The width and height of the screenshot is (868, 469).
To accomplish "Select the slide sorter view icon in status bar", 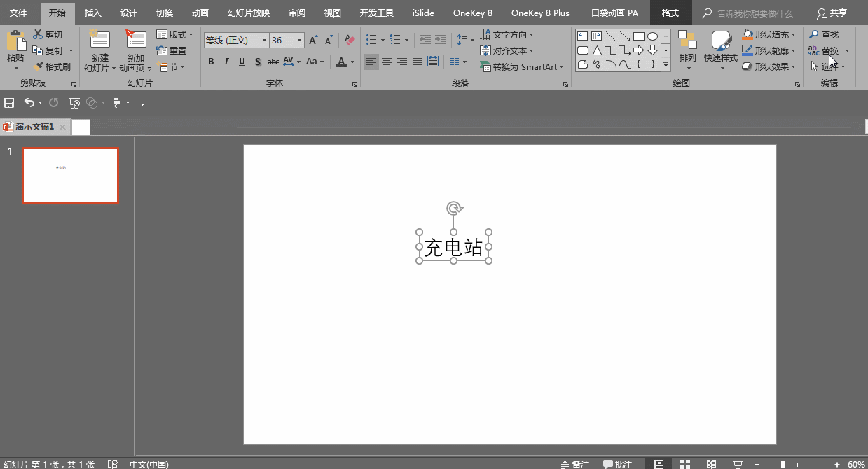I will tap(684, 464).
